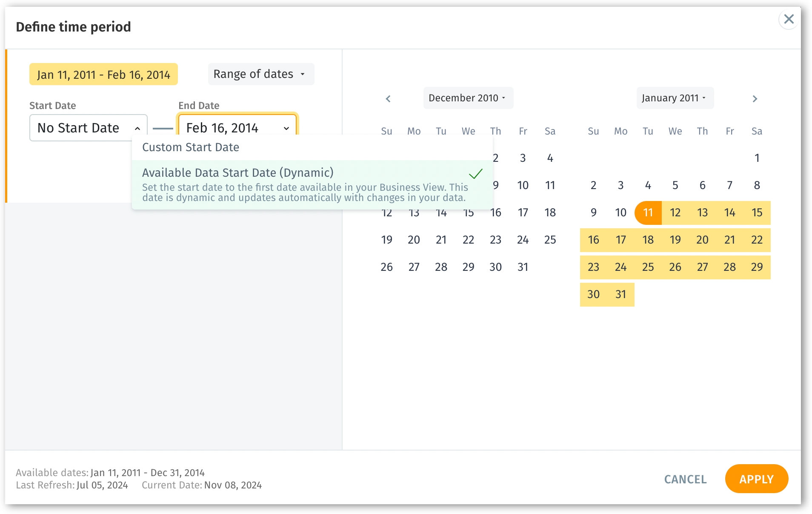Open the Range of dates dropdown
Screen dimensions: 812x514
(260, 74)
